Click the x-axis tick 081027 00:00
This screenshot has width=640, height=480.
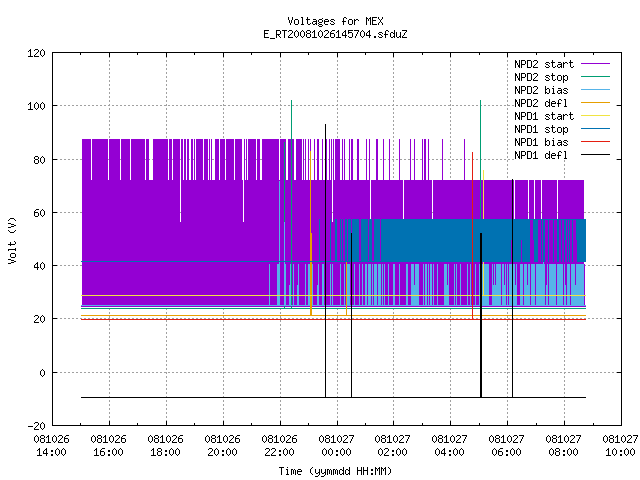coord(336,446)
